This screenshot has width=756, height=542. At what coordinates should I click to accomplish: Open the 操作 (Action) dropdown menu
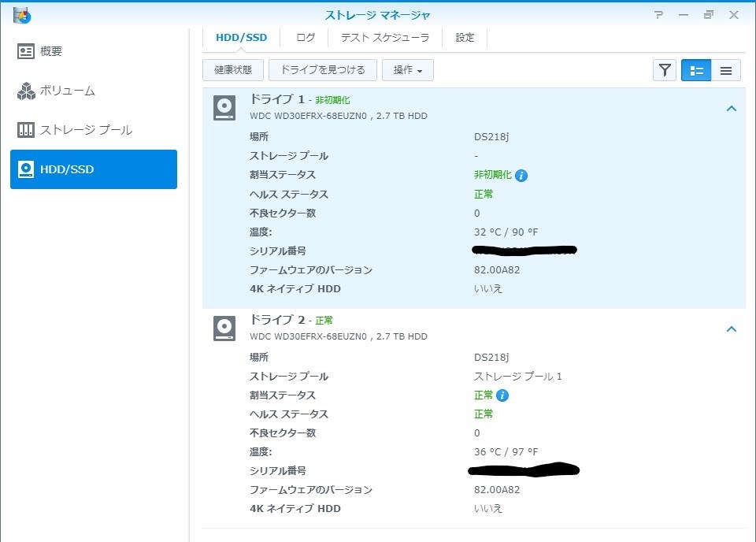coord(407,70)
